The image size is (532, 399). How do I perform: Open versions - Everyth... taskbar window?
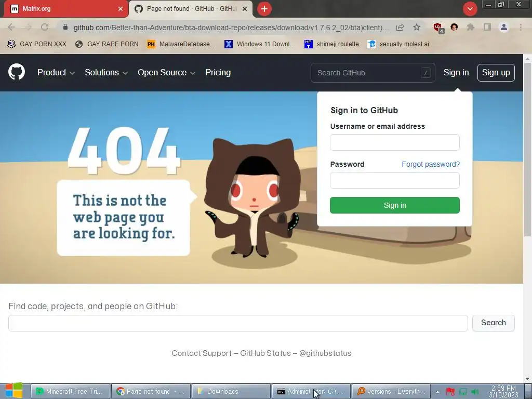(x=391, y=391)
